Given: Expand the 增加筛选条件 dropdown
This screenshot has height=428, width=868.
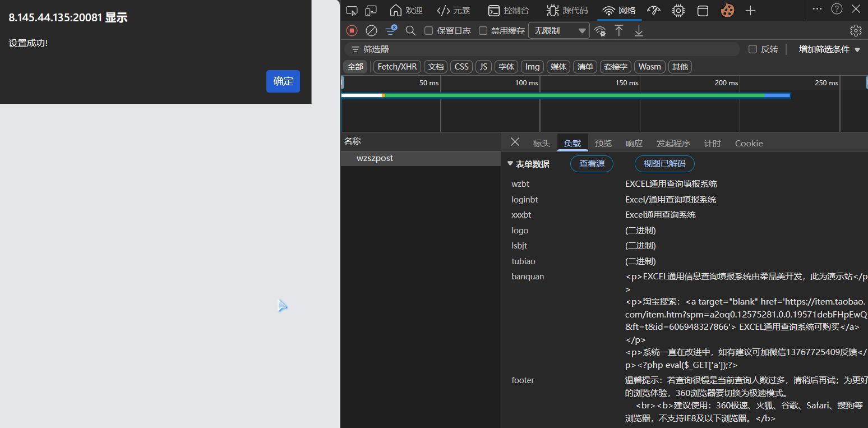Looking at the screenshot, I should point(829,49).
